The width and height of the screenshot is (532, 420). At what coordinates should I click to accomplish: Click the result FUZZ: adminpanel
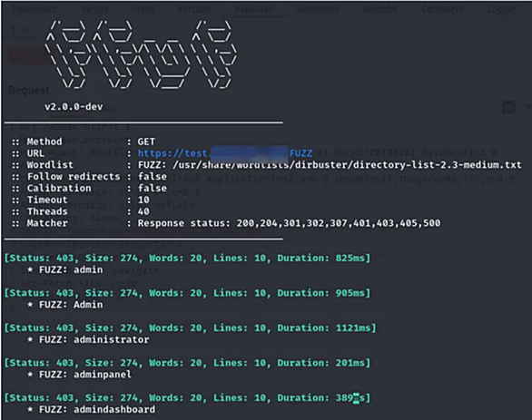coord(85,375)
